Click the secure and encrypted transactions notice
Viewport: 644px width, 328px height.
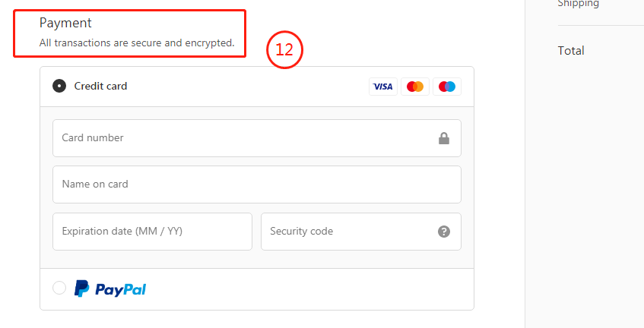[x=137, y=43]
